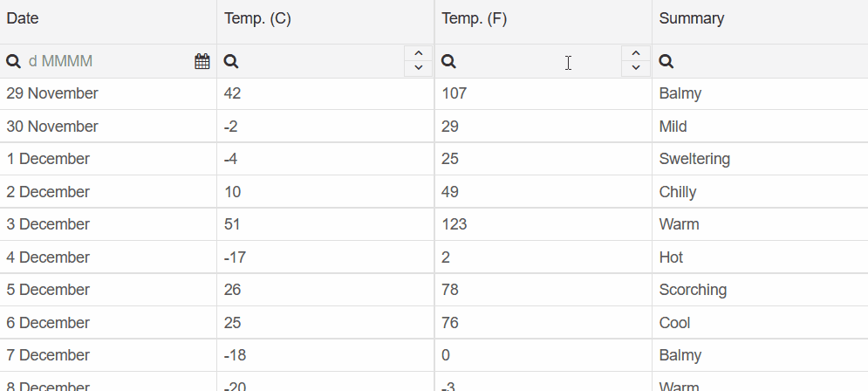Increase the Temp. (C) filter value
Image resolution: width=868 pixels, height=391 pixels.
point(419,54)
